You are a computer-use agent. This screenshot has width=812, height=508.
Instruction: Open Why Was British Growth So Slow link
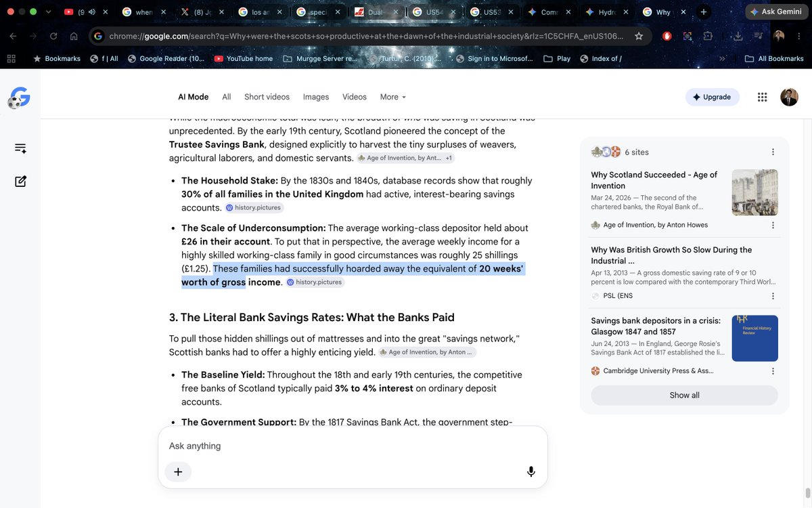(x=671, y=255)
